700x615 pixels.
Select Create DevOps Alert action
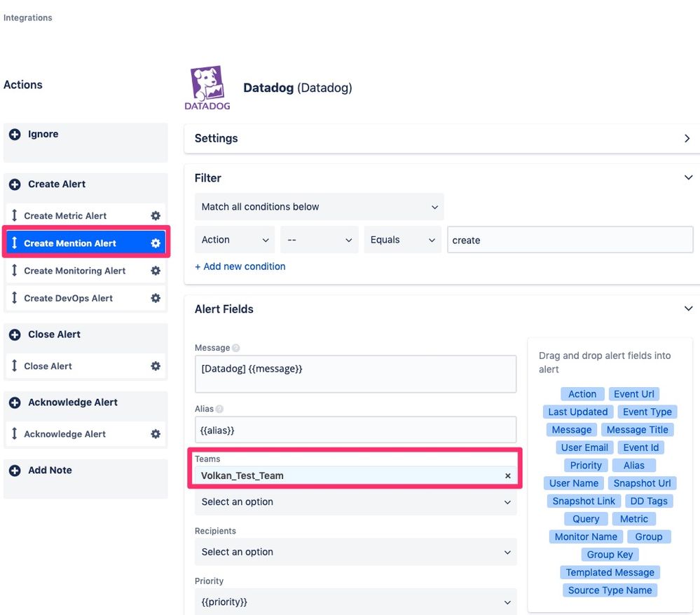point(85,298)
